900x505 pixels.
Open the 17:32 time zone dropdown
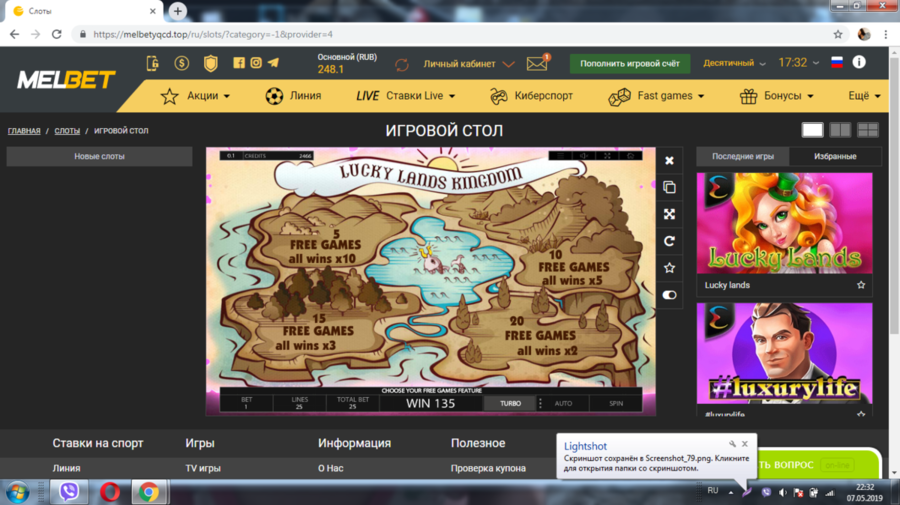click(798, 63)
